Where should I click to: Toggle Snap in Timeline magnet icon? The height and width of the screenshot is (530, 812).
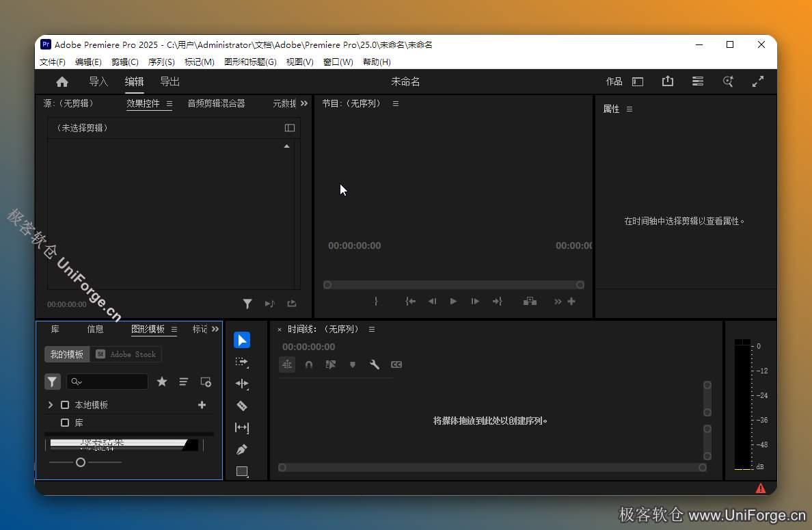click(309, 365)
